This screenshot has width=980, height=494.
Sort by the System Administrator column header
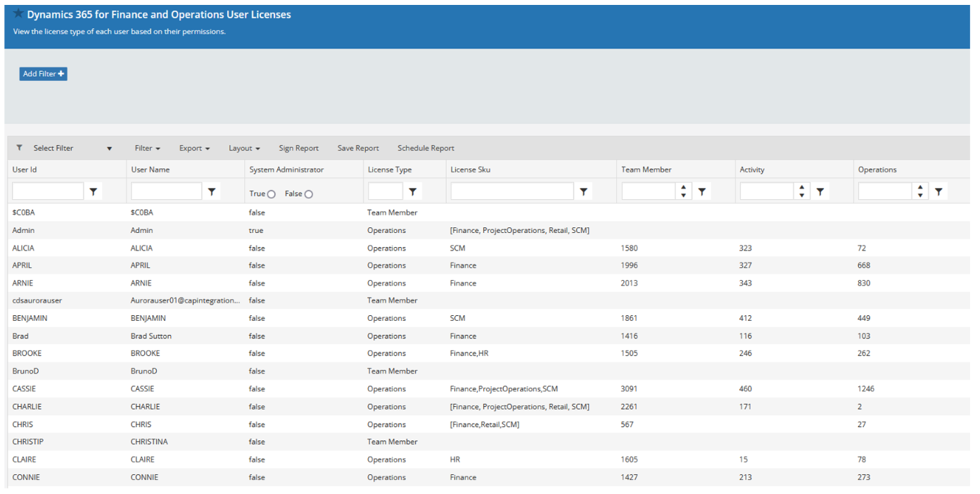pos(286,170)
